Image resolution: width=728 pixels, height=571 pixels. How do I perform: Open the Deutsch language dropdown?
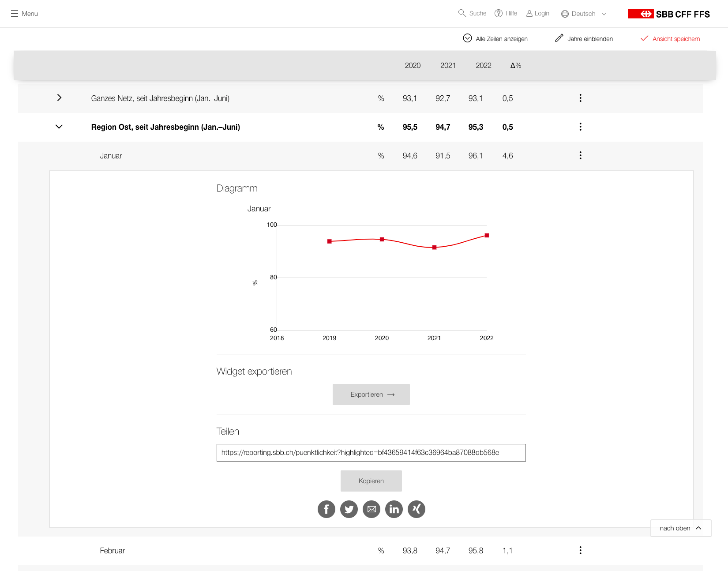click(584, 14)
